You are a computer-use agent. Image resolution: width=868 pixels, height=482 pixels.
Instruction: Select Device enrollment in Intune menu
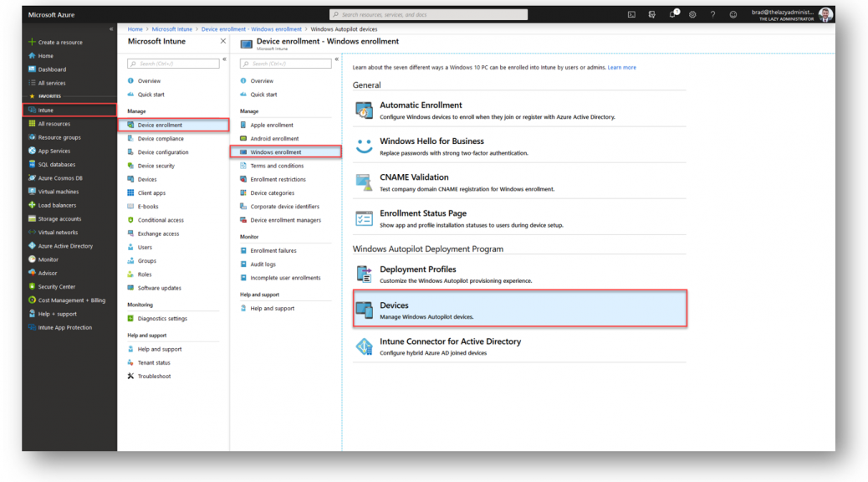pos(174,126)
